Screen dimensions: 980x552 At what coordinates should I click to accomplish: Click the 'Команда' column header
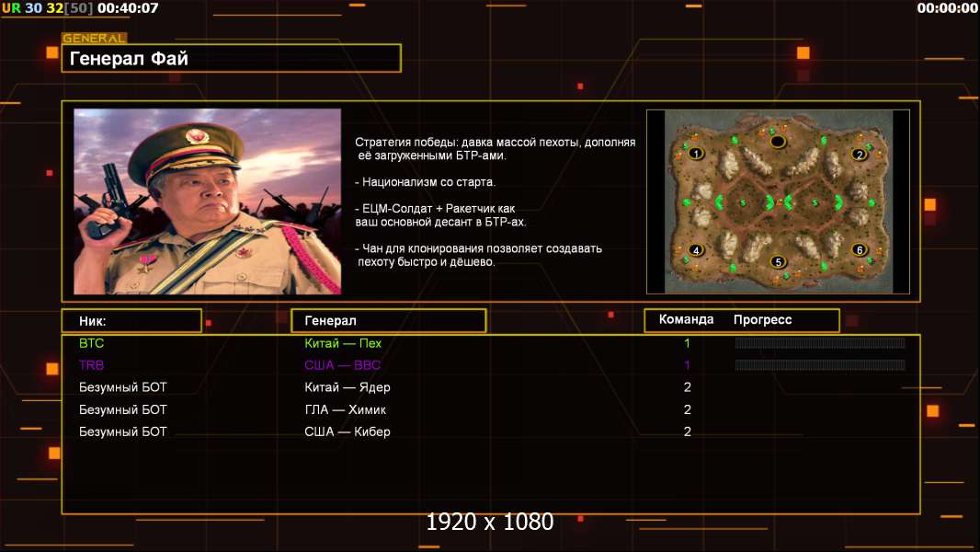click(686, 319)
